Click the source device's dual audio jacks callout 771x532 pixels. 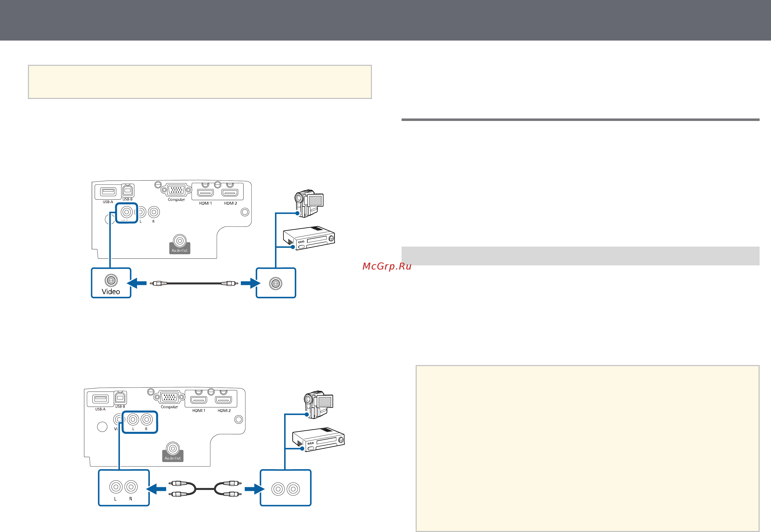(286, 488)
